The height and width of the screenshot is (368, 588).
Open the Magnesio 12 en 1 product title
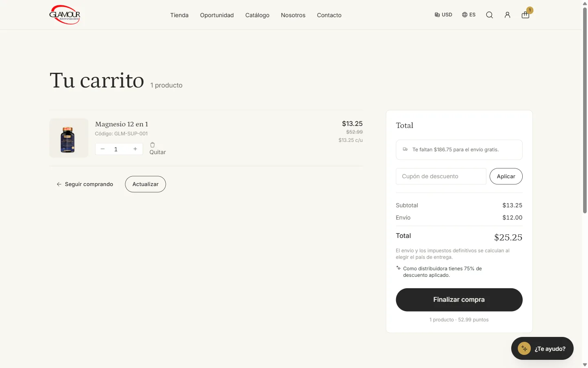tap(122, 124)
